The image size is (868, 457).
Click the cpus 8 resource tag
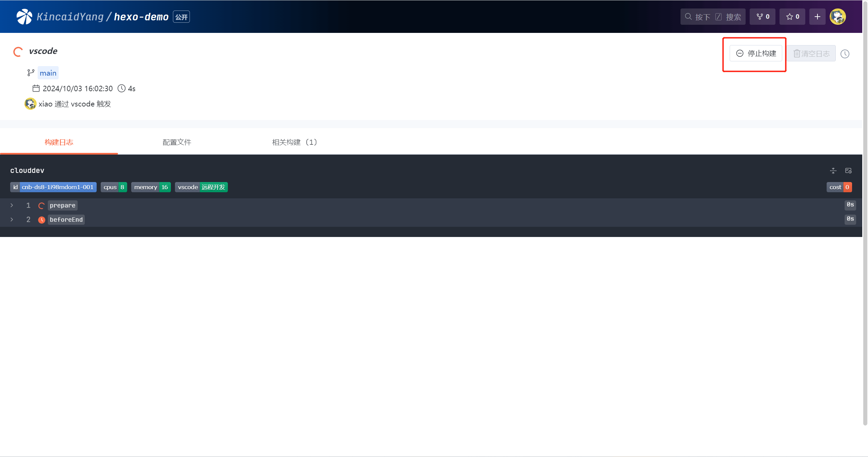113,187
